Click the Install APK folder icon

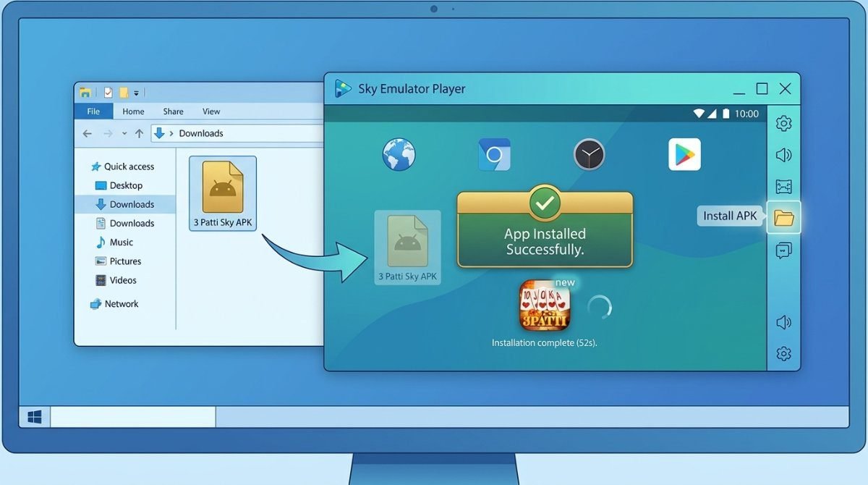pyautogui.click(x=783, y=217)
